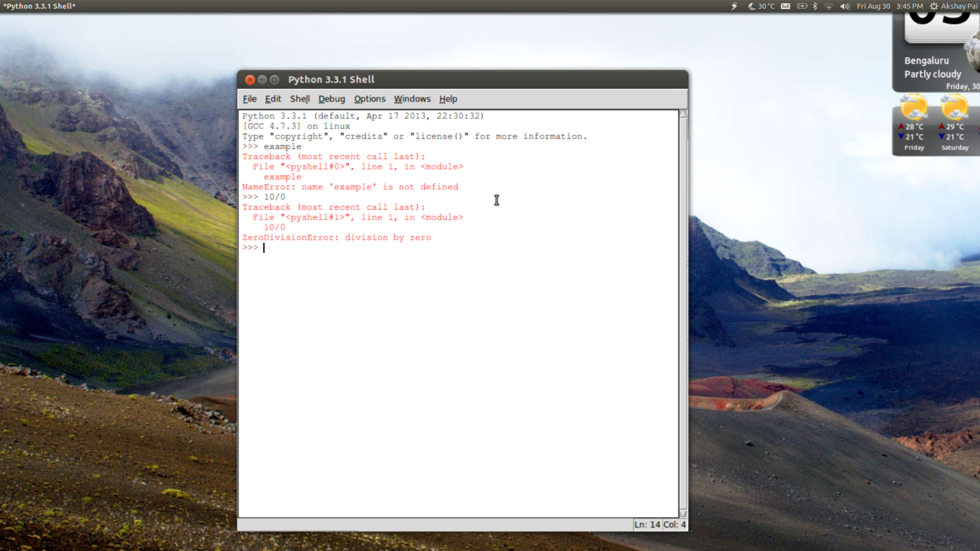The width and height of the screenshot is (980, 551).
Task: Click the power/lightning indicator in the top panel
Action: point(734,6)
